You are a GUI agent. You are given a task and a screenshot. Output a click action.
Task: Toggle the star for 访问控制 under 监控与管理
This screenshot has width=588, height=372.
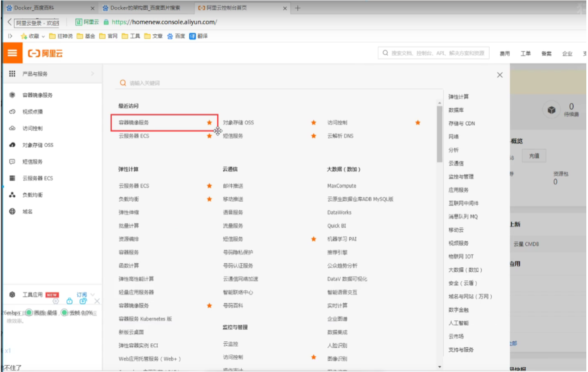(x=313, y=357)
